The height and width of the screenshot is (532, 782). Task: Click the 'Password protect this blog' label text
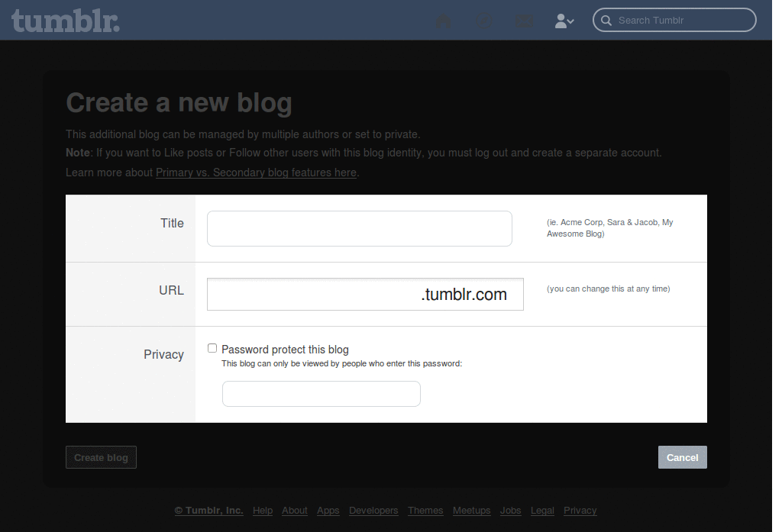pos(286,350)
